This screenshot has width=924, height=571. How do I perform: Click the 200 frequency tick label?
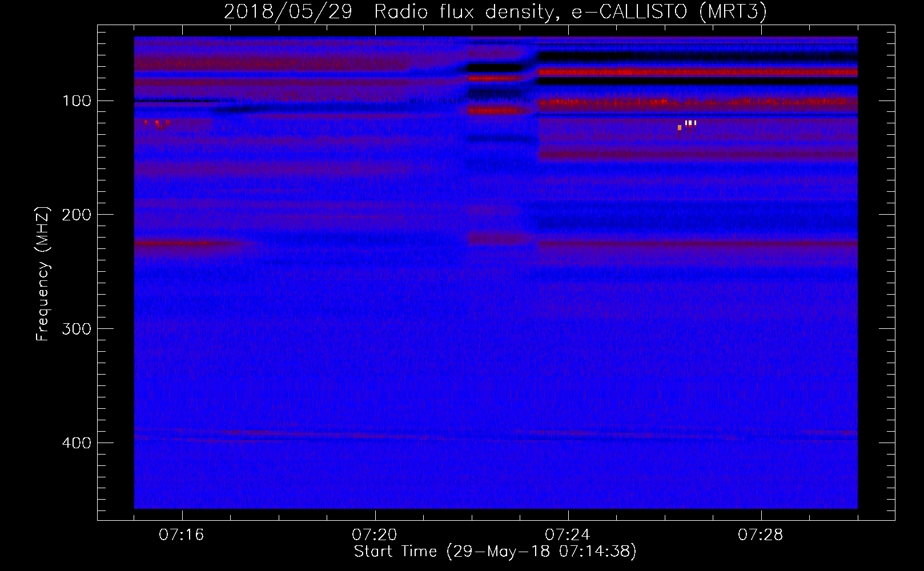click(x=77, y=215)
